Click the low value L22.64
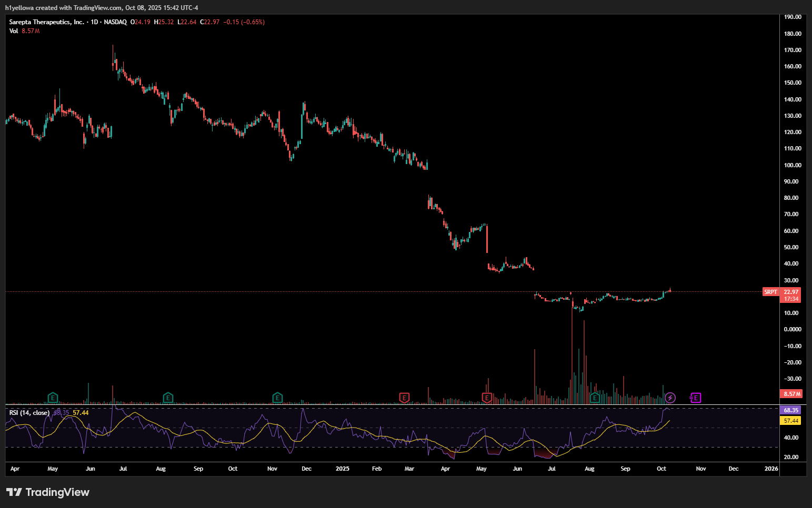This screenshot has width=812, height=508. (187, 22)
